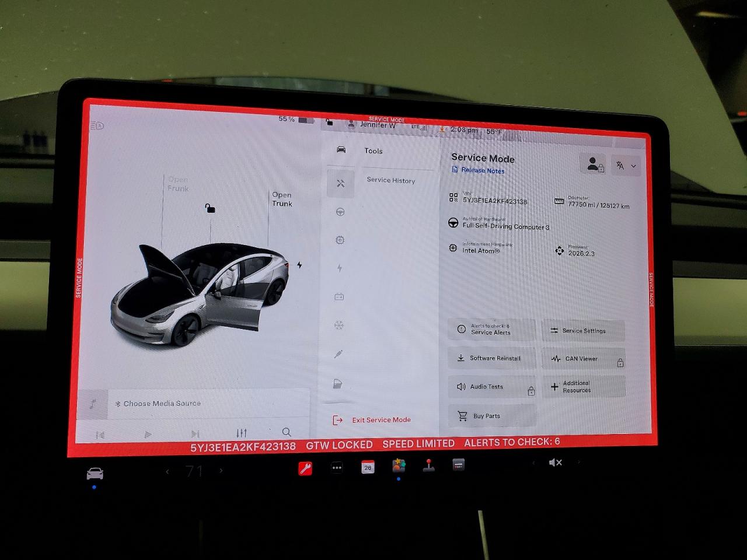Open car controls from bottom-left car icon
Image resolution: width=747 pixels, height=560 pixels.
pos(95,474)
